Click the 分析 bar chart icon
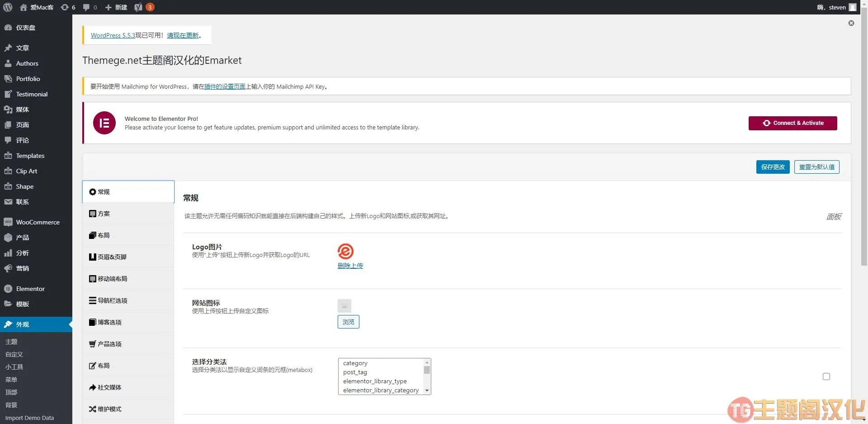868x424 pixels. pyautogui.click(x=8, y=253)
